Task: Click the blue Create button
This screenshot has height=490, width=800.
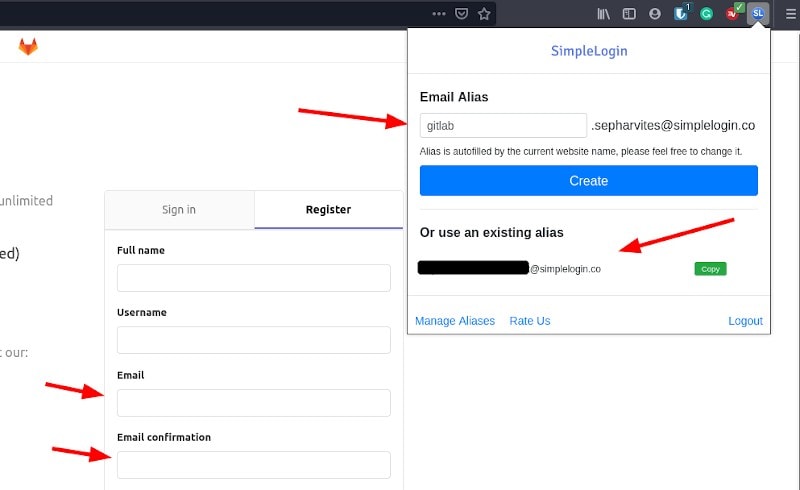Action: pyautogui.click(x=589, y=180)
